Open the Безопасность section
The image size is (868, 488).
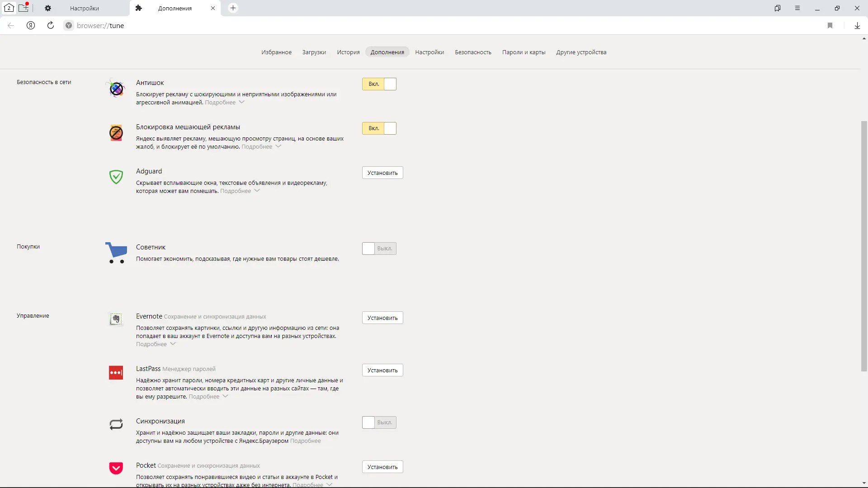point(473,52)
